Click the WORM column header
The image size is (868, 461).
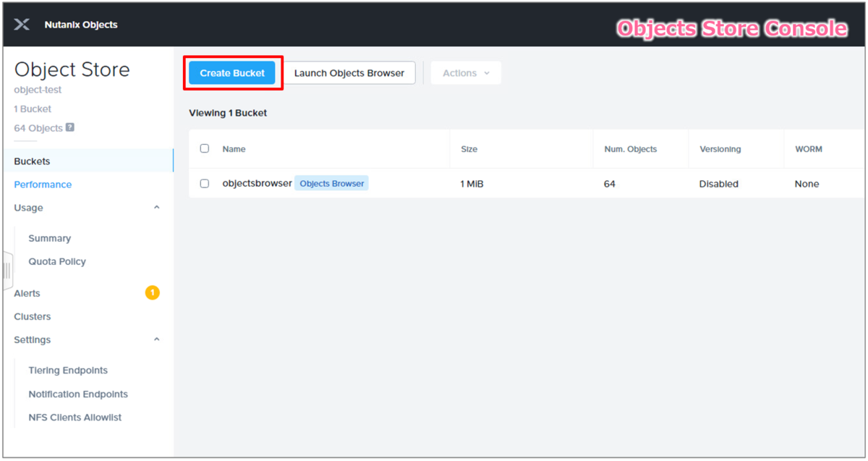tap(808, 149)
